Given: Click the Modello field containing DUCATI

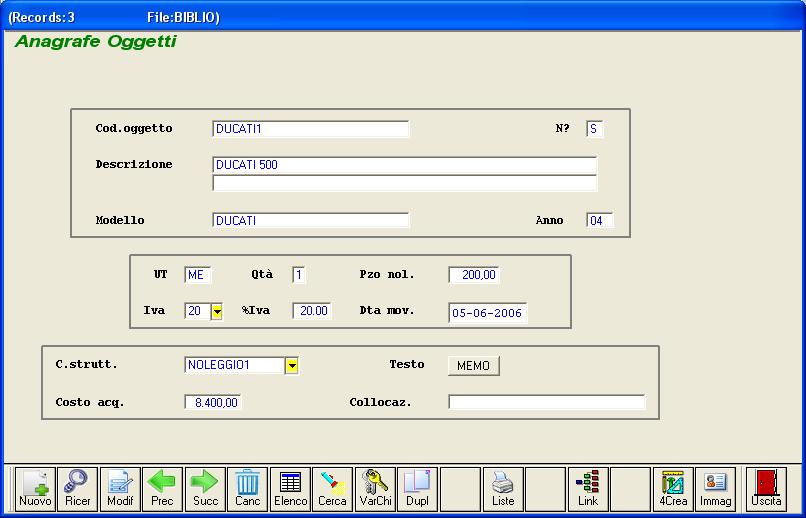Looking at the screenshot, I should 310,220.
